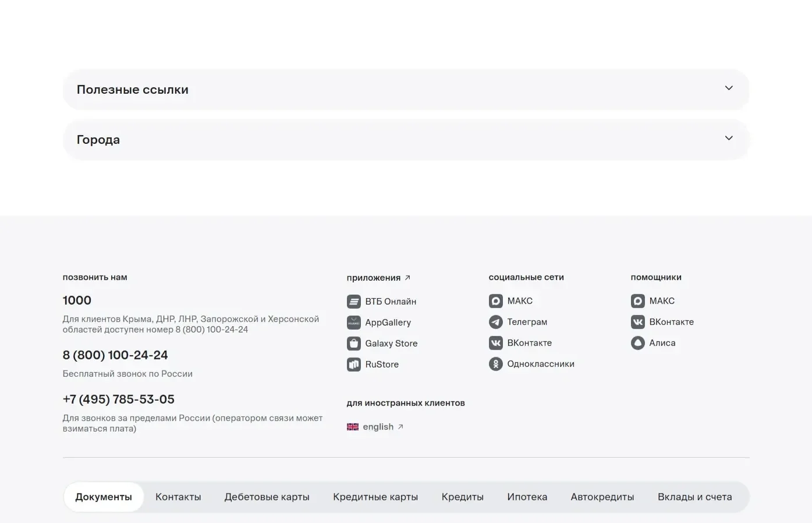Open the AppGallery text link
812x523 pixels.
(388, 323)
